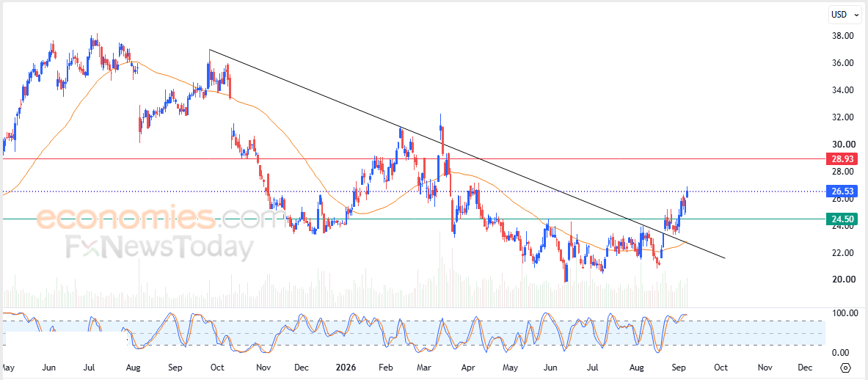Open the USD currency dropdown

(x=845, y=15)
